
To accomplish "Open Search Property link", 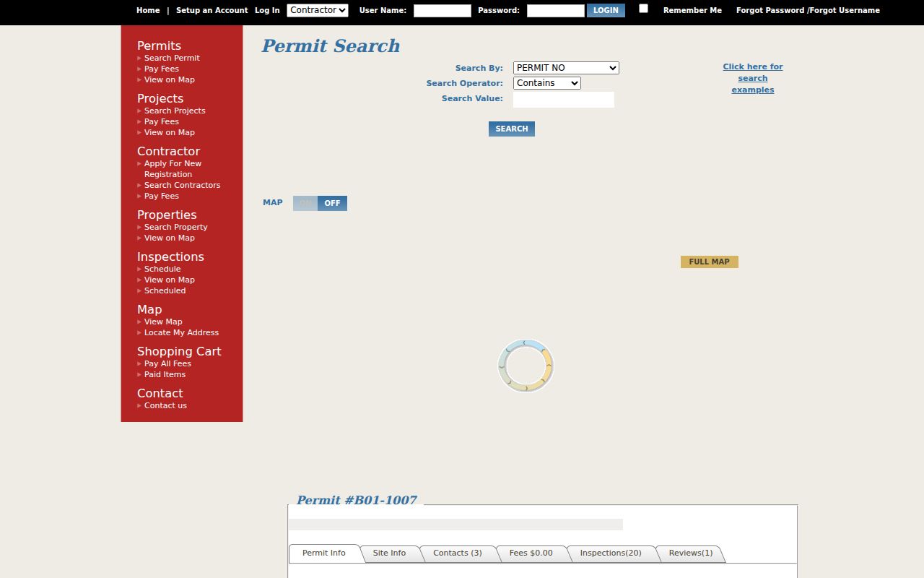I will tap(175, 227).
